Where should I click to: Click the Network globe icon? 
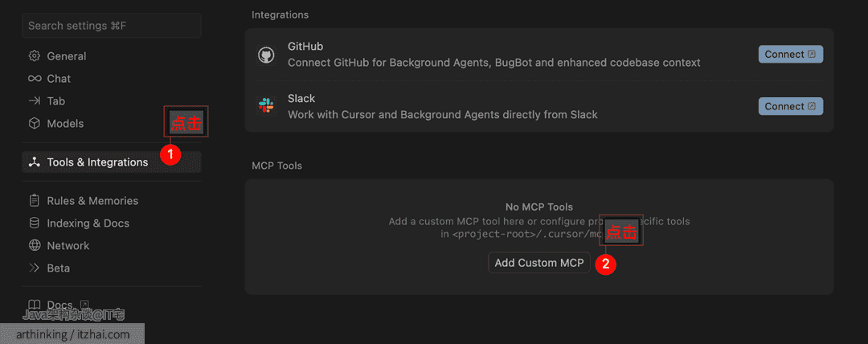[x=35, y=245]
